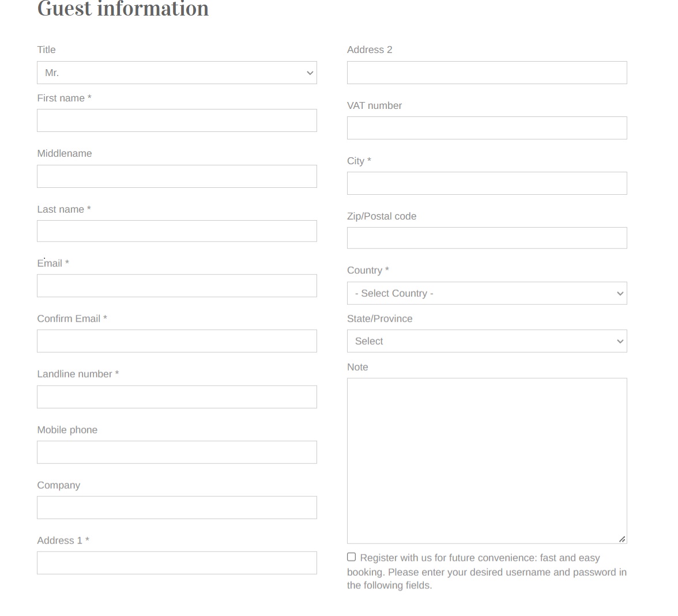
Task: Expand the Select Country dropdown
Action: (x=487, y=293)
